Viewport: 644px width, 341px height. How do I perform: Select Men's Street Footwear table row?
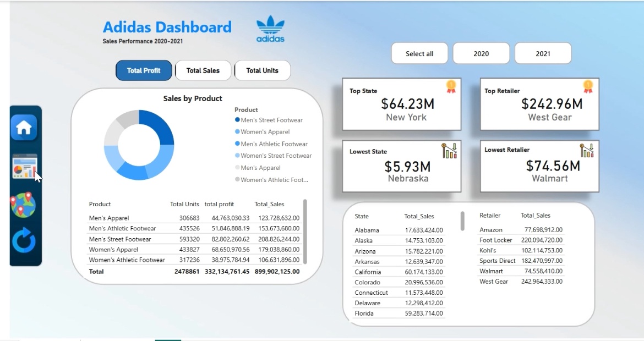click(x=194, y=239)
